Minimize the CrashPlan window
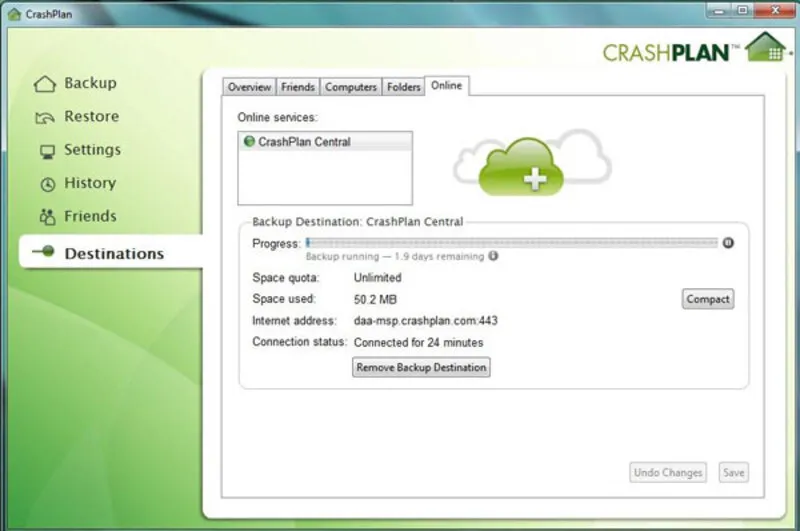The width and height of the screenshot is (800, 531). coord(719,10)
